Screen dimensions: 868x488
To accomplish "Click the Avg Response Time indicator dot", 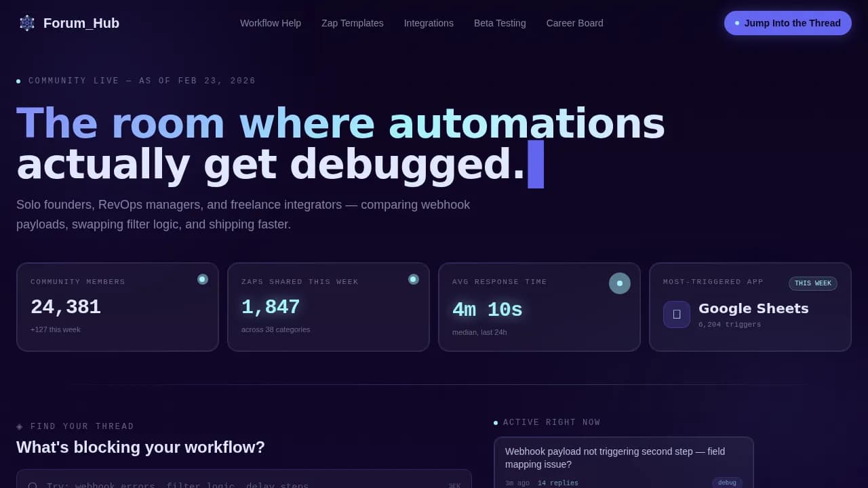I will (x=619, y=283).
